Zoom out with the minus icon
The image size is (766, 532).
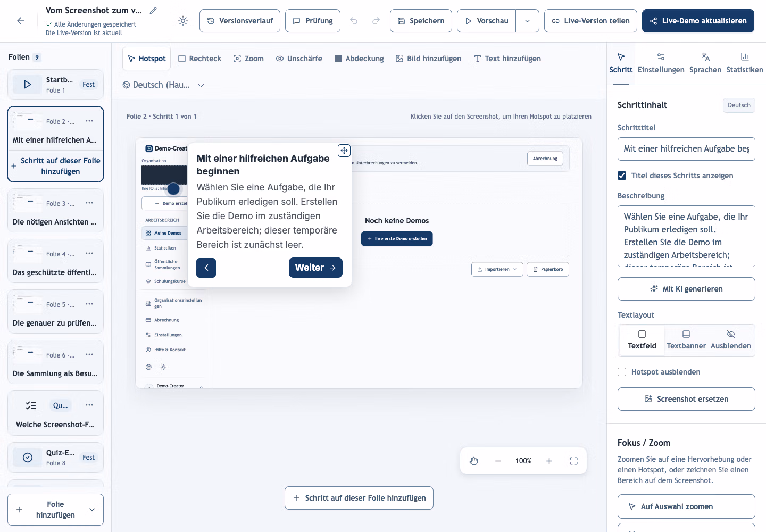click(498, 461)
